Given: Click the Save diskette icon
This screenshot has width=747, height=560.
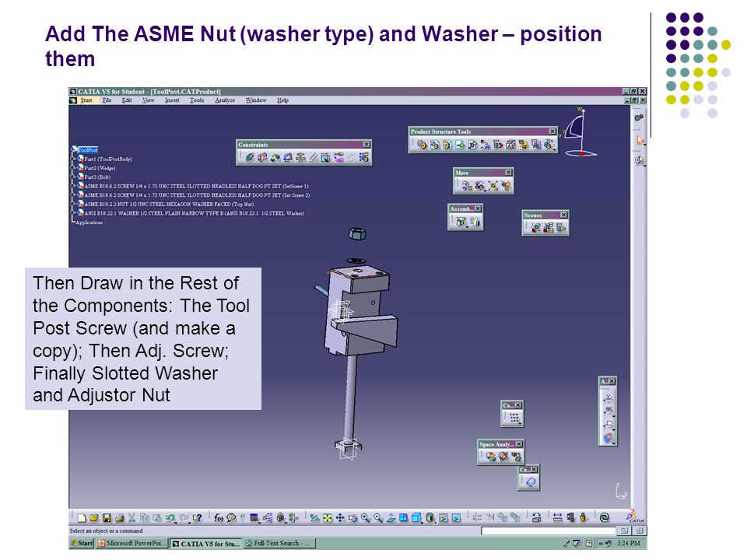Looking at the screenshot, I should point(107,518).
